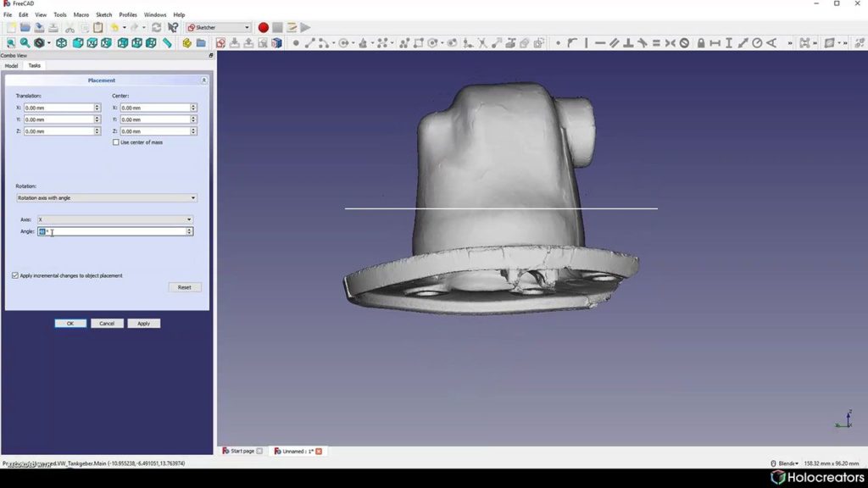This screenshot has width=868, height=488.
Task: Click the Refresh icon in the toolbar
Action: 157,28
